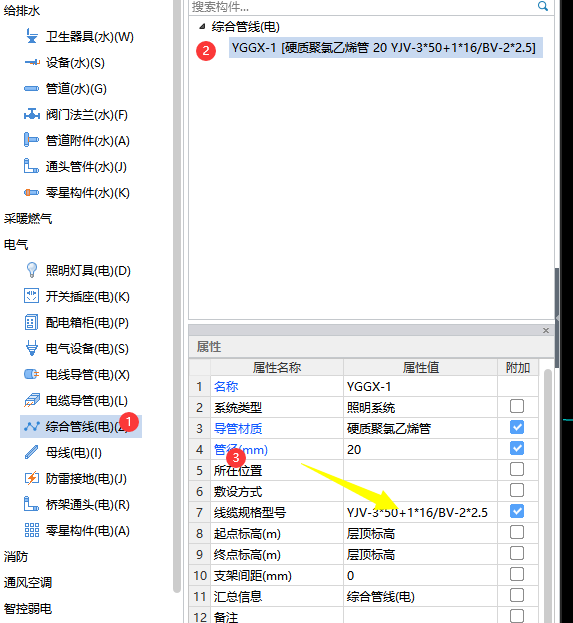This screenshot has width=573, height=623.
Task: Check 附加 checkbox for 汇总信息 row
Action: (x=517, y=596)
